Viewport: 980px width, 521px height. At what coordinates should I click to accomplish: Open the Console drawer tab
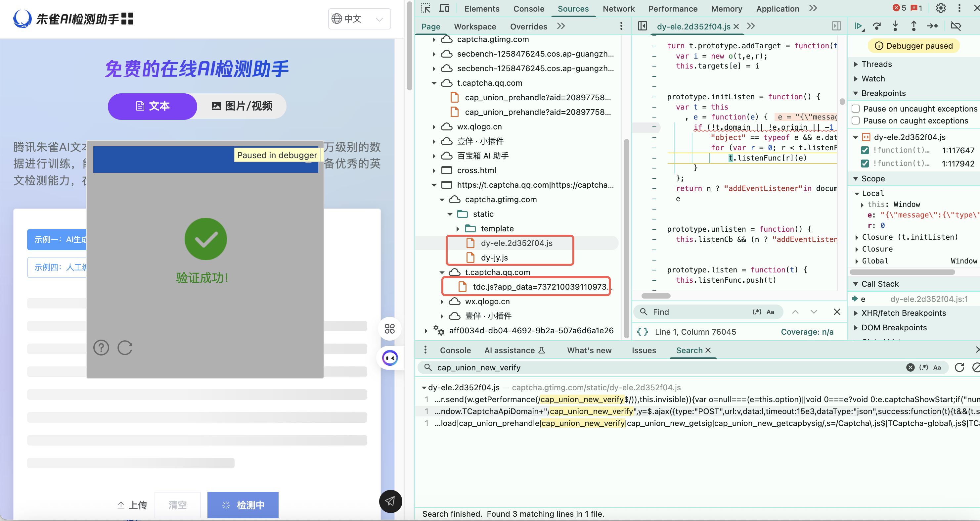[x=455, y=350]
